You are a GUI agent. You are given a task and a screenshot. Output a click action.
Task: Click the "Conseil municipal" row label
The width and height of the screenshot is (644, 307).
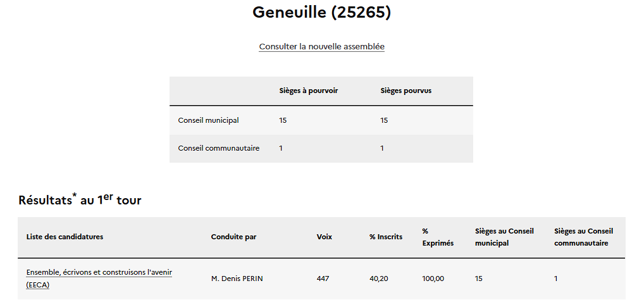[x=208, y=120]
